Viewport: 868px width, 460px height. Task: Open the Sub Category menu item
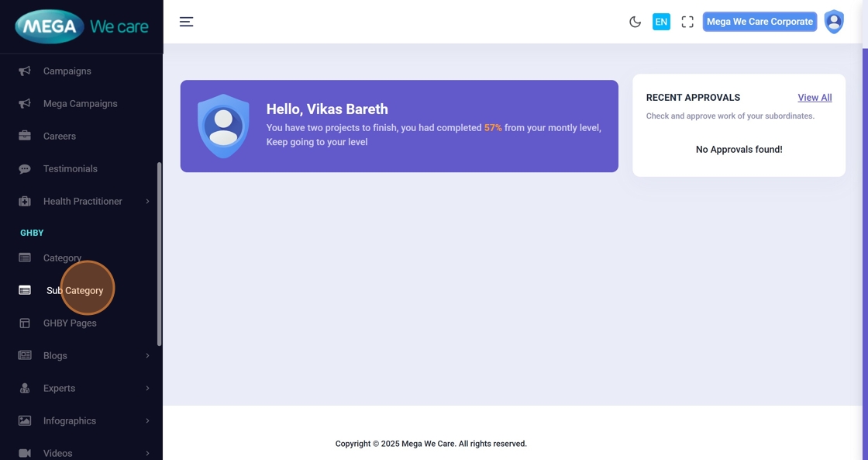click(74, 291)
